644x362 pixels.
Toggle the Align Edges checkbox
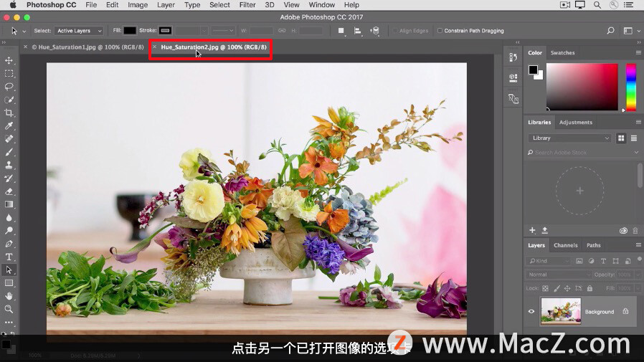click(x=395, y=31)
